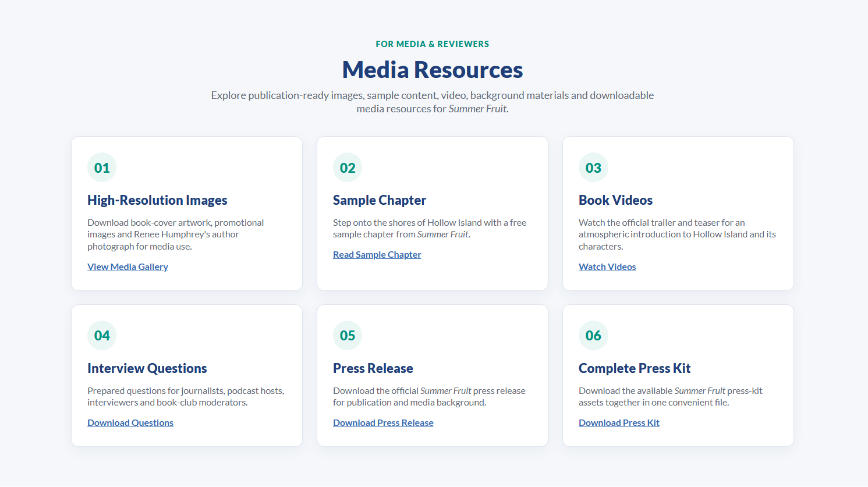Click the Media Resources main title
The width and height of the screenshot is (868, 487).
(x=433, y=70)
